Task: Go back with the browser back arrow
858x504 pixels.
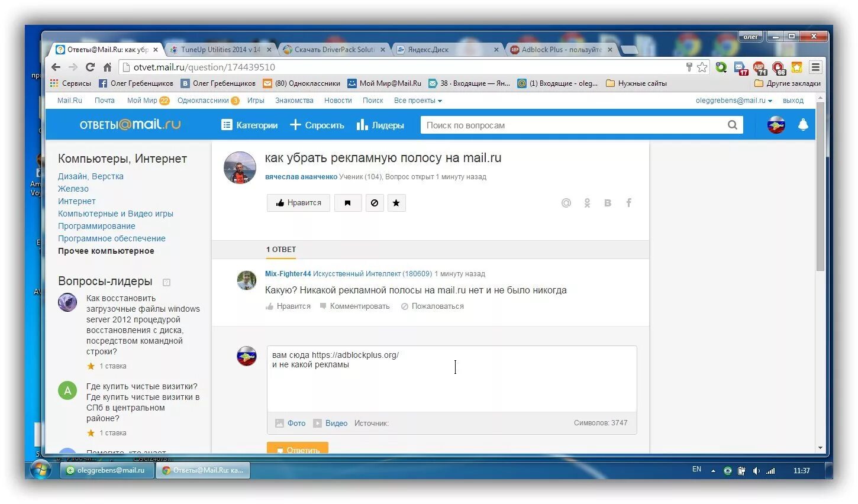Action: (56, 67)
